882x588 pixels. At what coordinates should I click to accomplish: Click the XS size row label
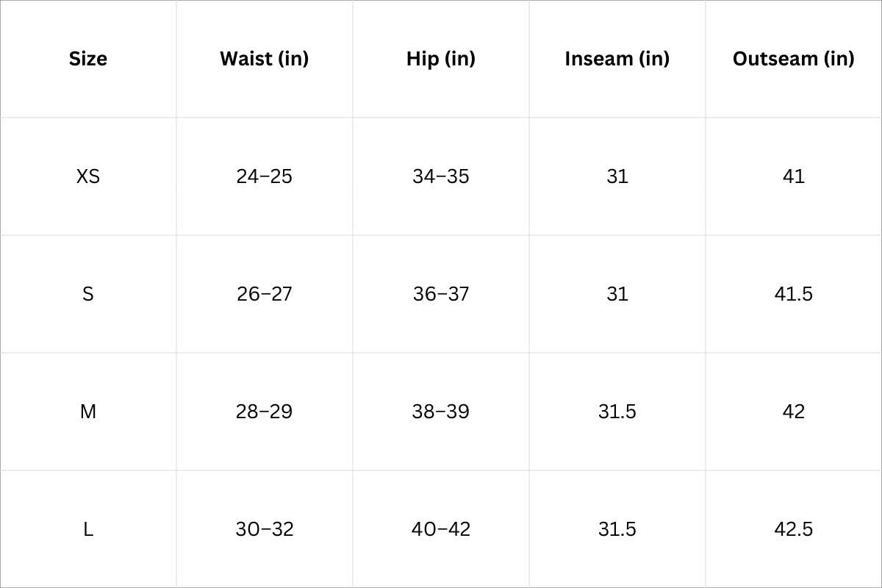click(x=88, y=176)
